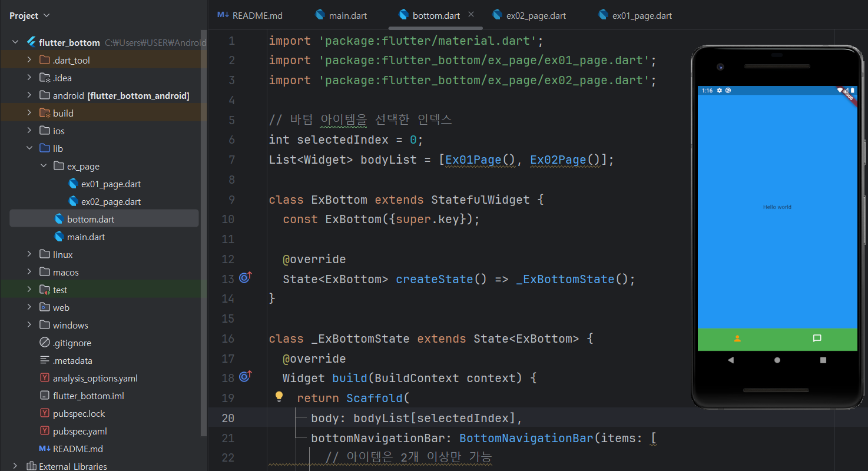Open analysis_options.yaml file
The width and height of the screenshot is (868, 471).
[95, 378]
